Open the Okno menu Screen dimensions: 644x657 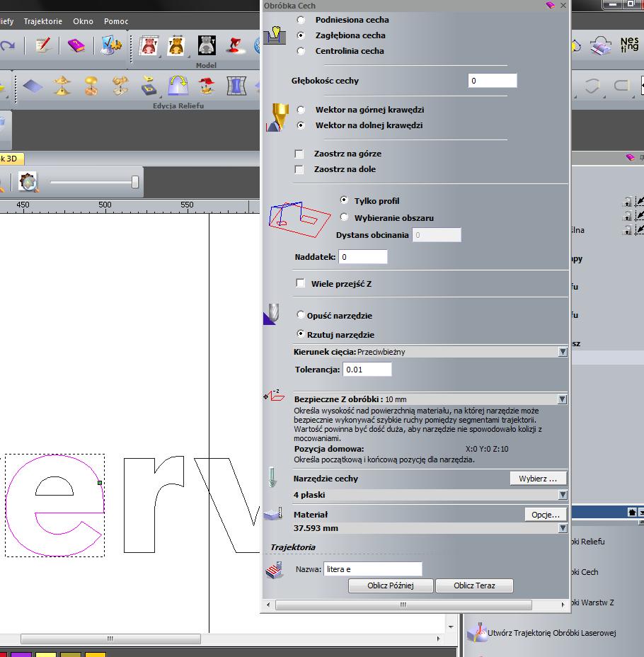[x=83, y=21]
